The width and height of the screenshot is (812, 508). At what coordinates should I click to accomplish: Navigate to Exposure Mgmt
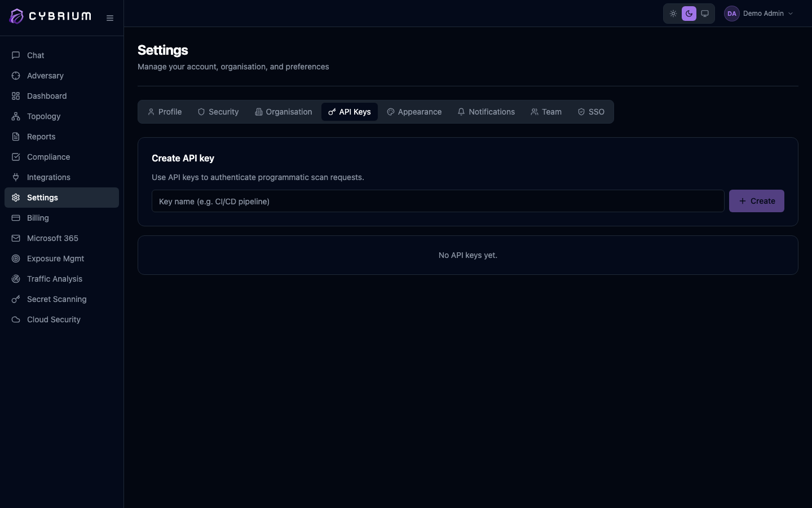click(61, 259)
